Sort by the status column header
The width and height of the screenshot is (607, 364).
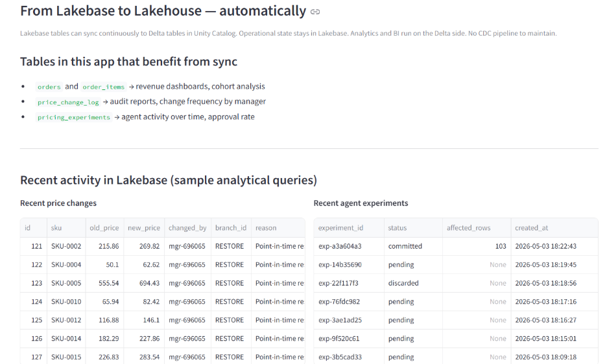coord(414,228)
